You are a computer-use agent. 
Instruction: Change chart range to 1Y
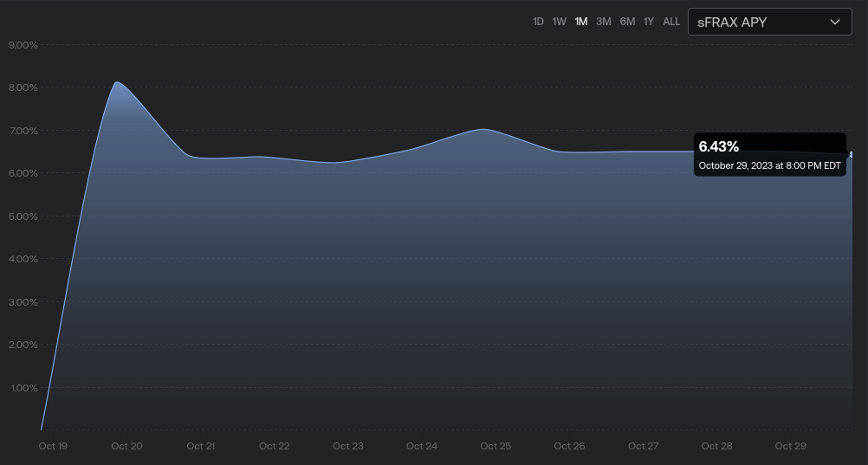649,22
